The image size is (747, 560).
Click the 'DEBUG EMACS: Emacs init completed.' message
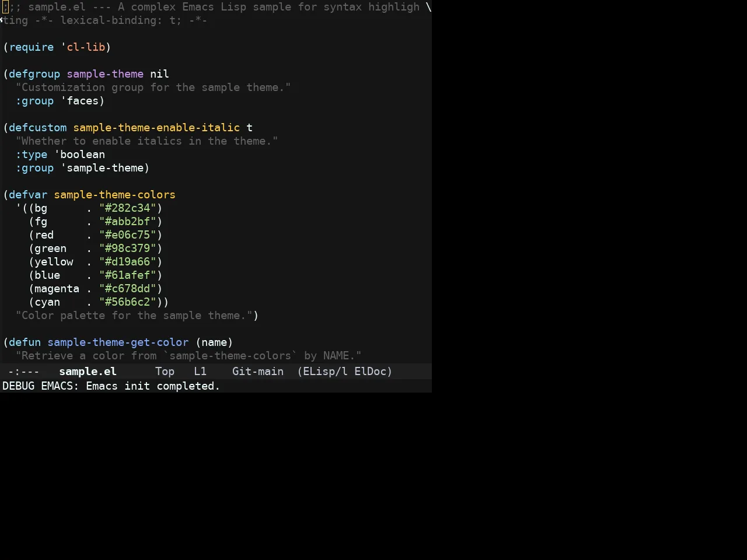(111, 386)
